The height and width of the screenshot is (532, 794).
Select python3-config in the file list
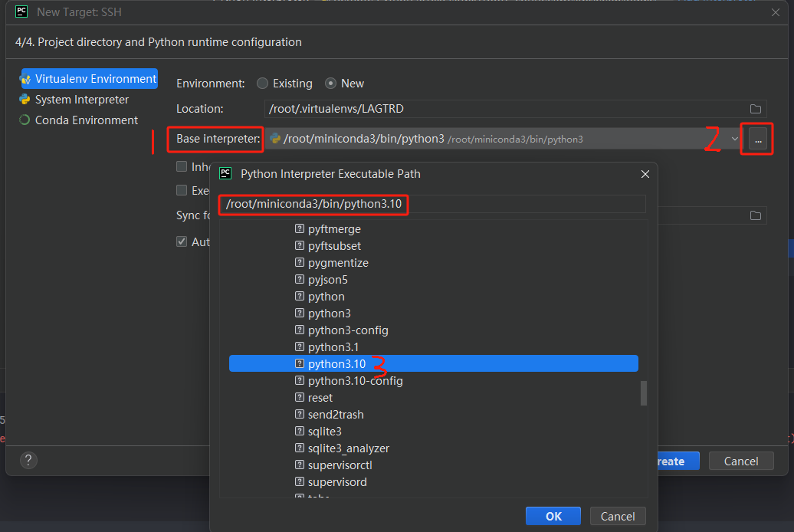click(x=348, y=330)
